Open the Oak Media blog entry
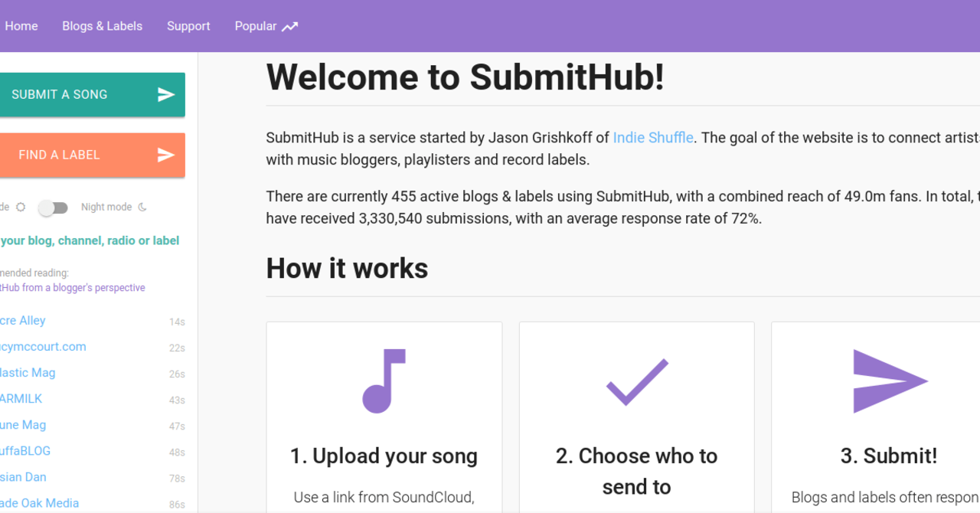 [x=39, y=503]
